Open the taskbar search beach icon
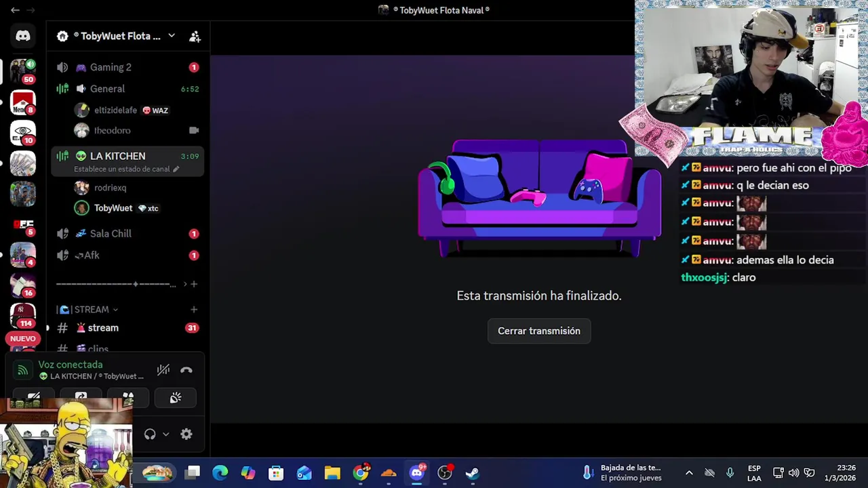This screenshot has height=488, width=868. [157, 472]
